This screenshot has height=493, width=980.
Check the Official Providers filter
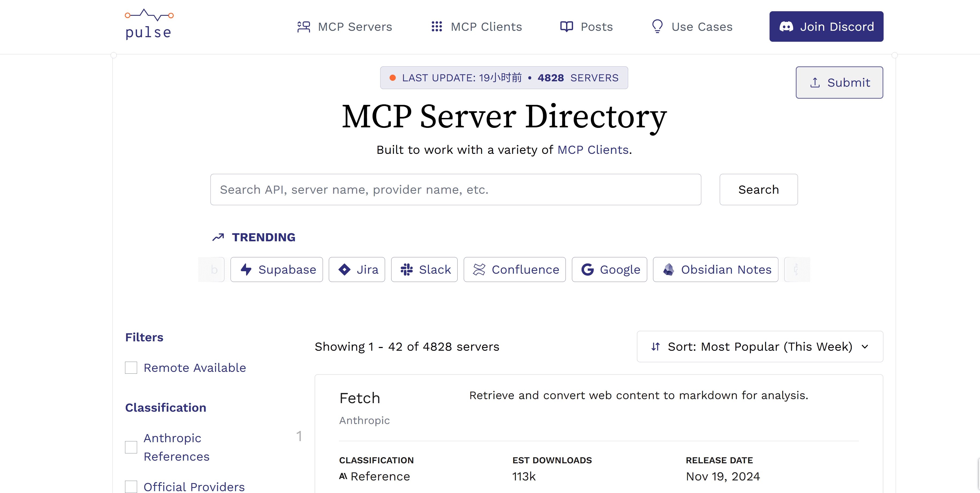point(131,487)
